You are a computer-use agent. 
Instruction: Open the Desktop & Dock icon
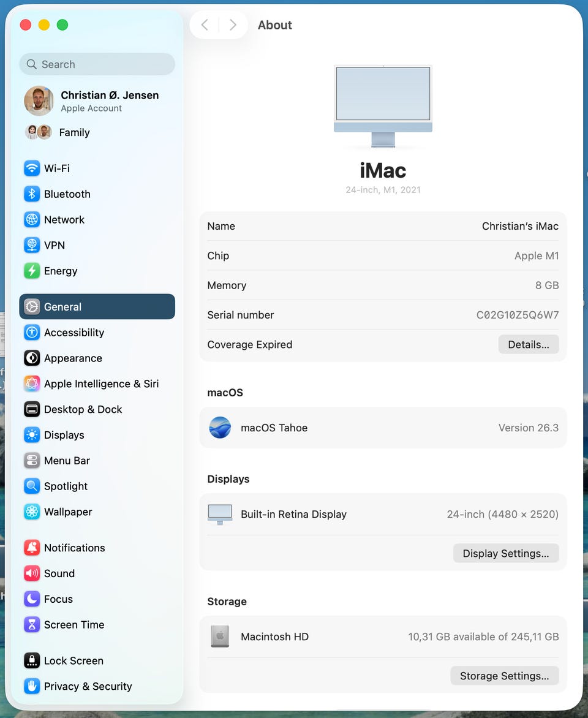tap(32, 409)
